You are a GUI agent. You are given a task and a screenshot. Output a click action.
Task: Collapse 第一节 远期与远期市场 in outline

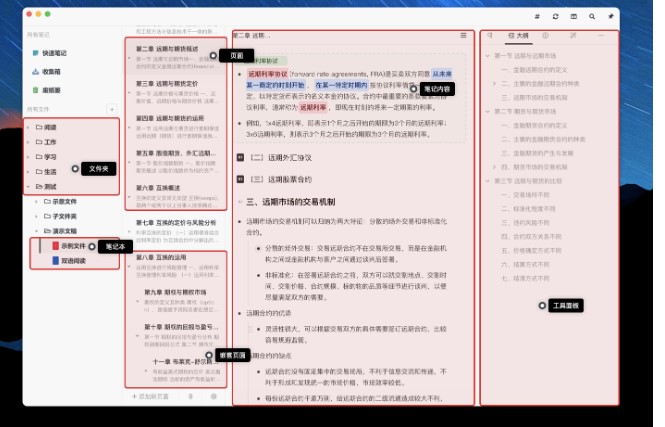[487, 55]
